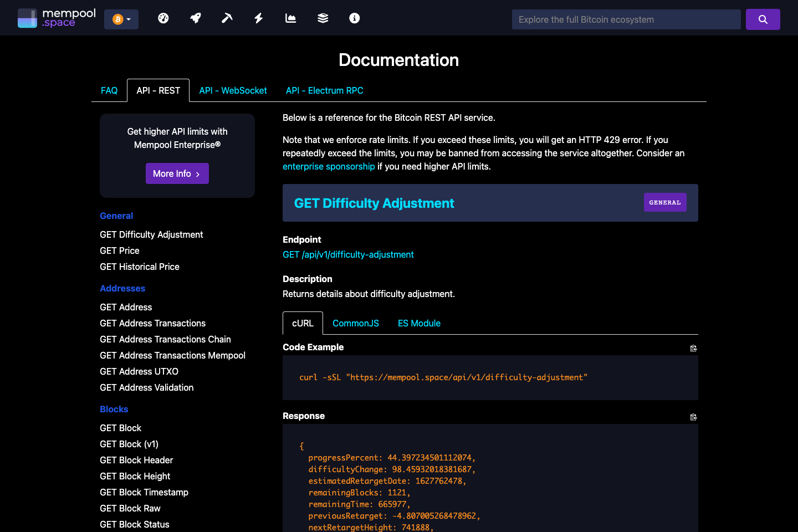Open the gauge dashboard icon
Image resolution: width=798 pixels, height=532 pixels.
click(x=163, y=18)
